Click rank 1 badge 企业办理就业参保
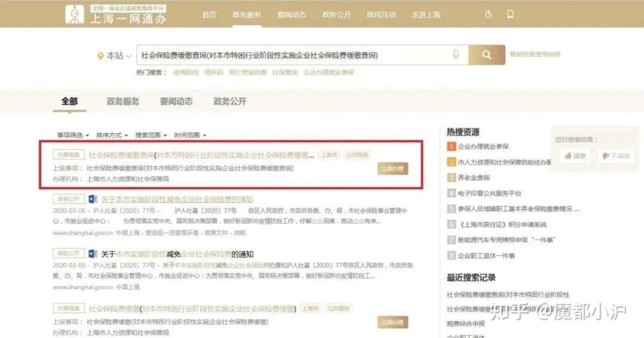 [451, 146]
